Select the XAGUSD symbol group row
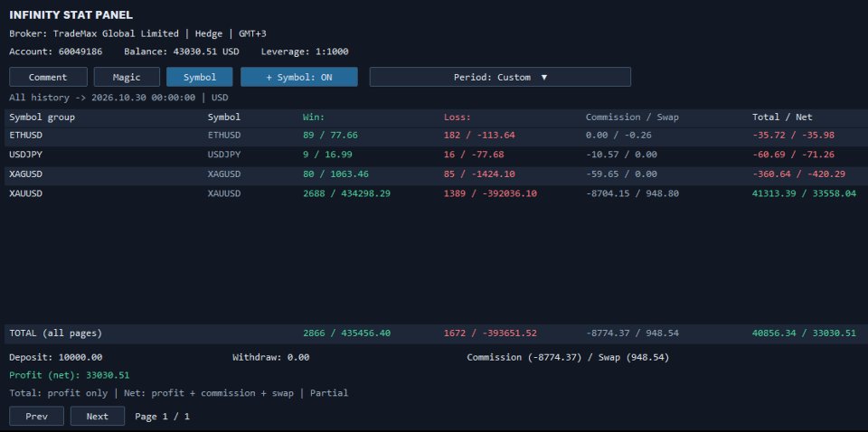The image size is (868, 432). click(434, 174)
